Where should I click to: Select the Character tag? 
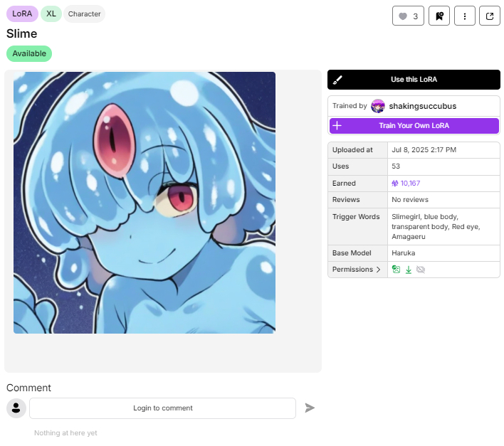tap(84, 14)
